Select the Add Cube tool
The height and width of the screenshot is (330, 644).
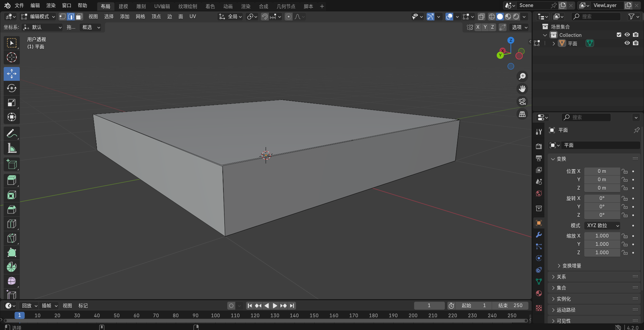(12, 164)
